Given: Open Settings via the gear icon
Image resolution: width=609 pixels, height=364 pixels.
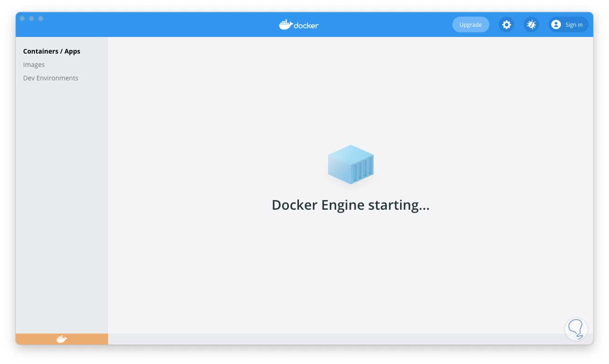Looking at the screenshot, I should click(x=507, y=25).
